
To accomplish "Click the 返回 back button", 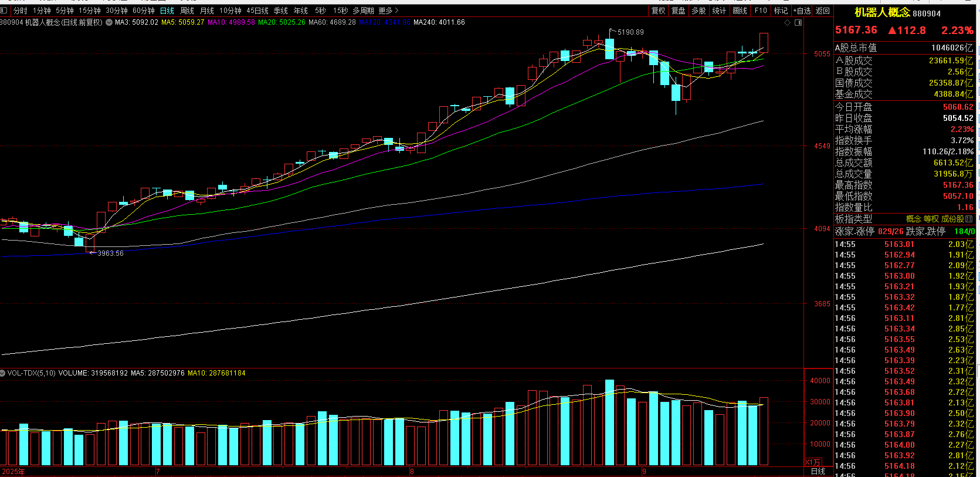I will tap(823, 11).
